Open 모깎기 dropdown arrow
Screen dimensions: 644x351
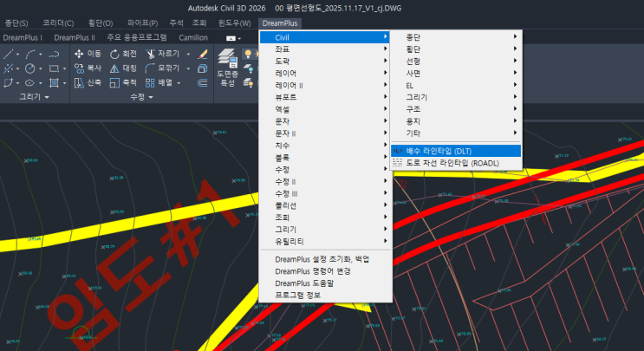(x=188, y=68)
